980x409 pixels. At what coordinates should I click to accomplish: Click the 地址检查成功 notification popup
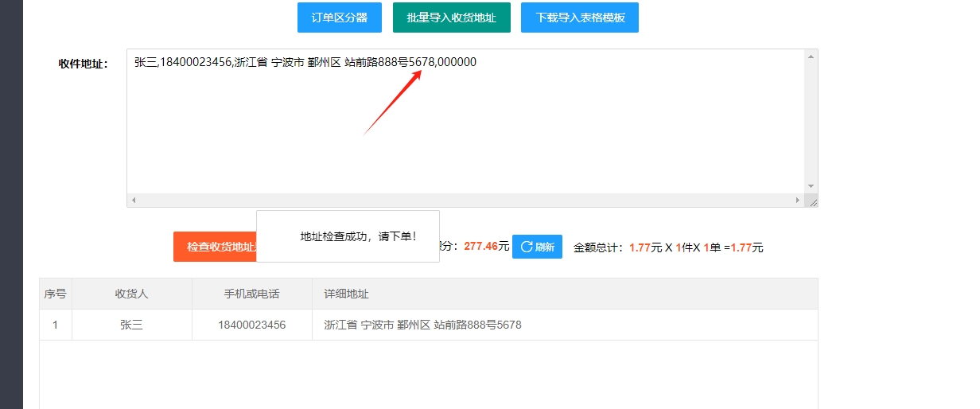coord(348,236)
